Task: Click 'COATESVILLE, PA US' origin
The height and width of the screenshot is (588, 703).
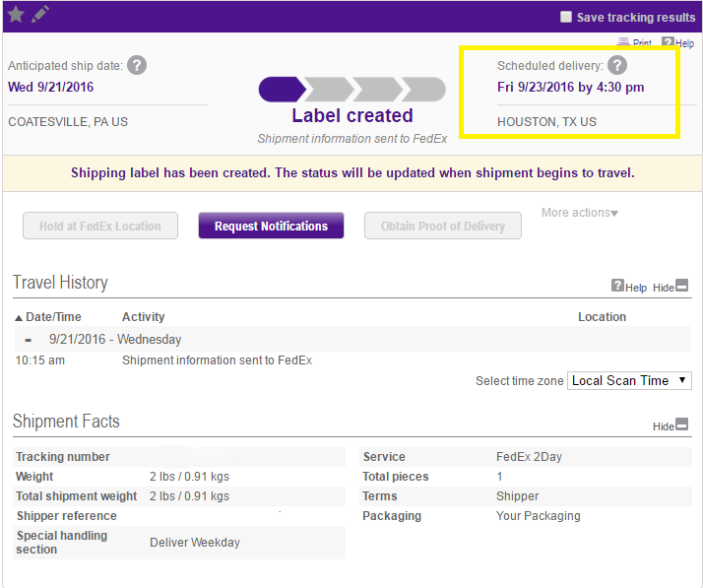Action: coord(68,122)
